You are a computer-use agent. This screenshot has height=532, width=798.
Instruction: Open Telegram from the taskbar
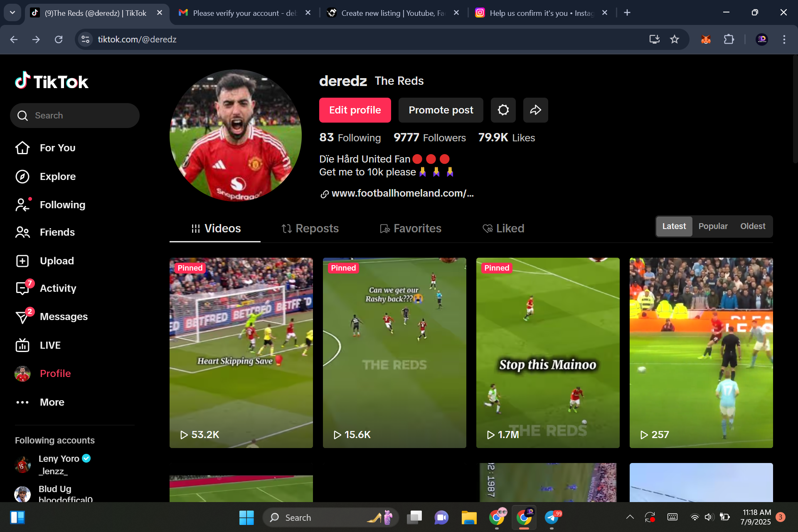(x=552, y=517)
